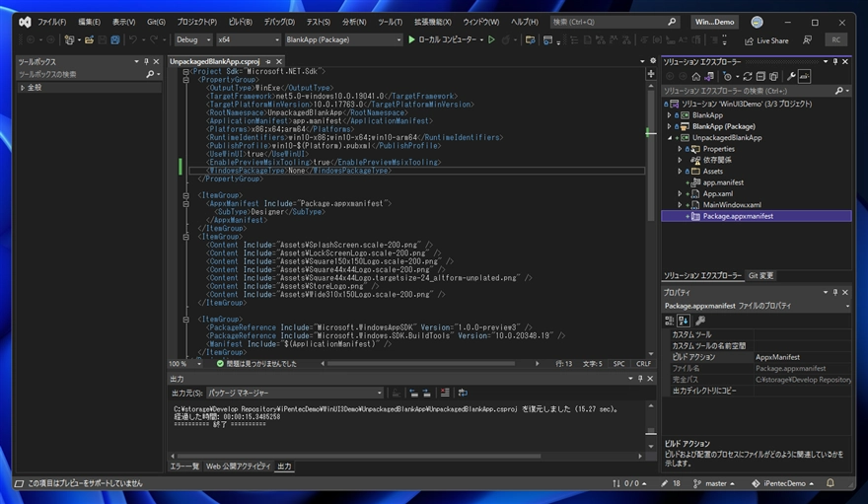Pin the Toolbox panel with the pin icon
The height and width of the screenshot is (504, 868).
[146, 61]
